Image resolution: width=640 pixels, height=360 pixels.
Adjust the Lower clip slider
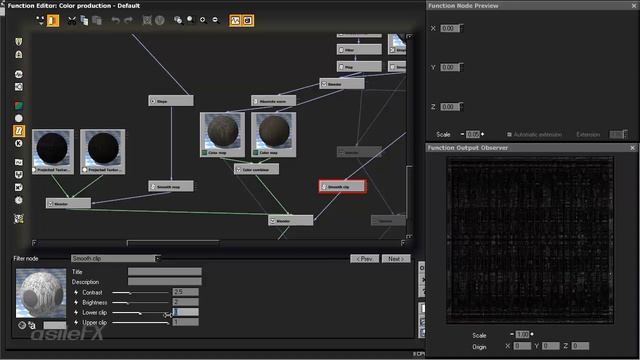click(x=140, y=313)
